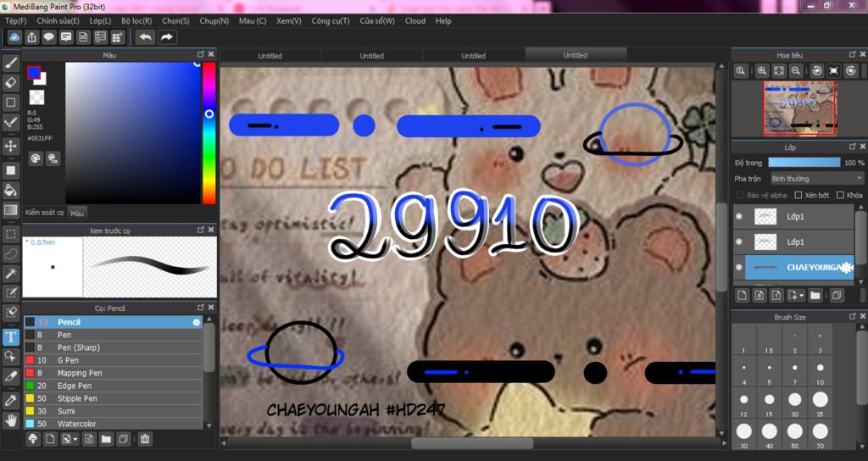The image size is (868, 461).
Task: Toggle visibility of the CHAEYOUNGA layer
Action: coord(739,267)
